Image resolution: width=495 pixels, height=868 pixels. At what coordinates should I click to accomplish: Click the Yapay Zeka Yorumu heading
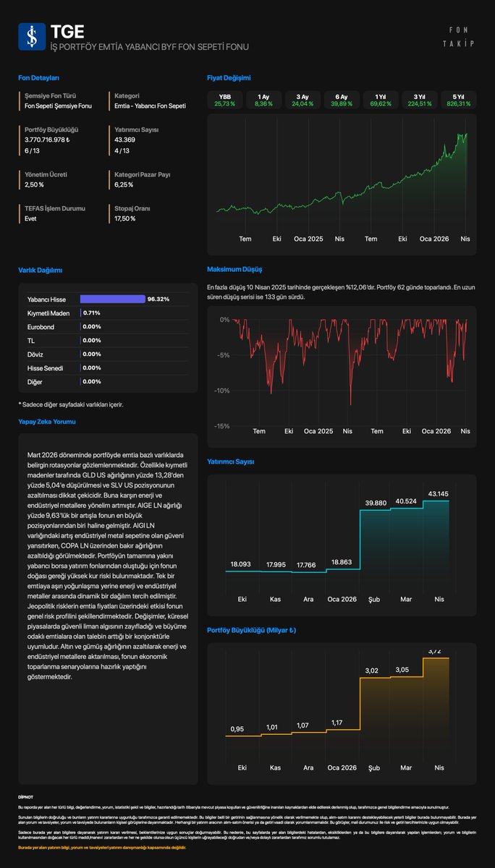coord(47,421)
